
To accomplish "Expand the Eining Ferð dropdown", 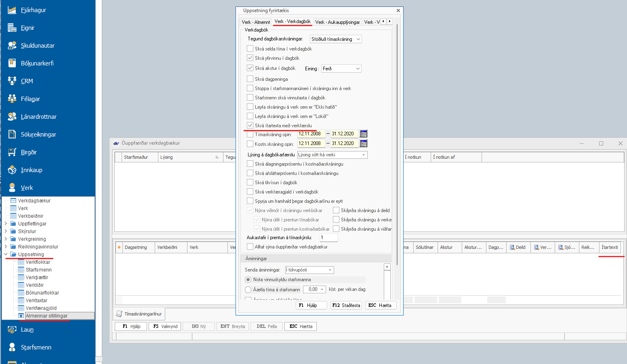I will [x=358, y=69].
